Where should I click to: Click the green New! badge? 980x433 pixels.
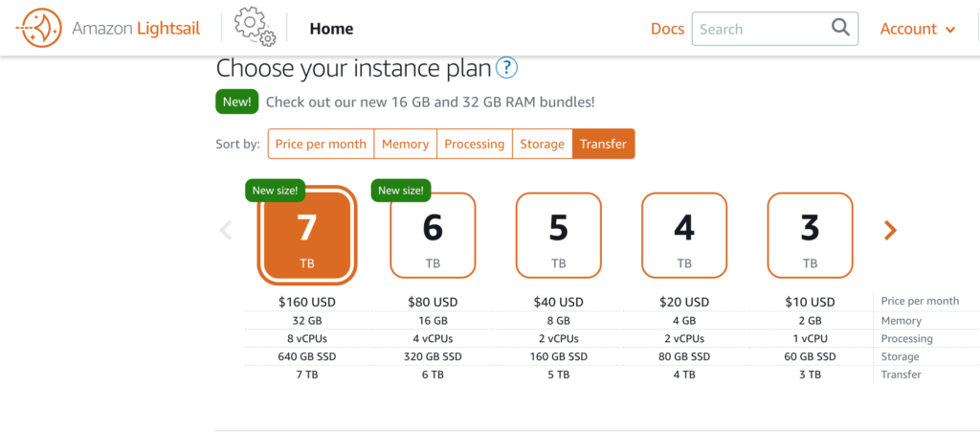click(x=237, y=102)
